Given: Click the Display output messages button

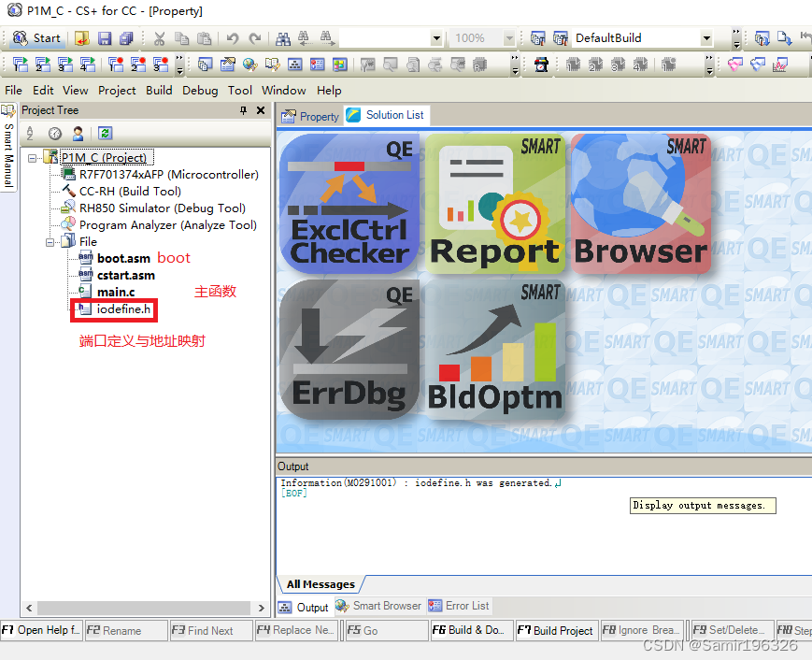Looking at the screenshot, I should click(703, 505).
